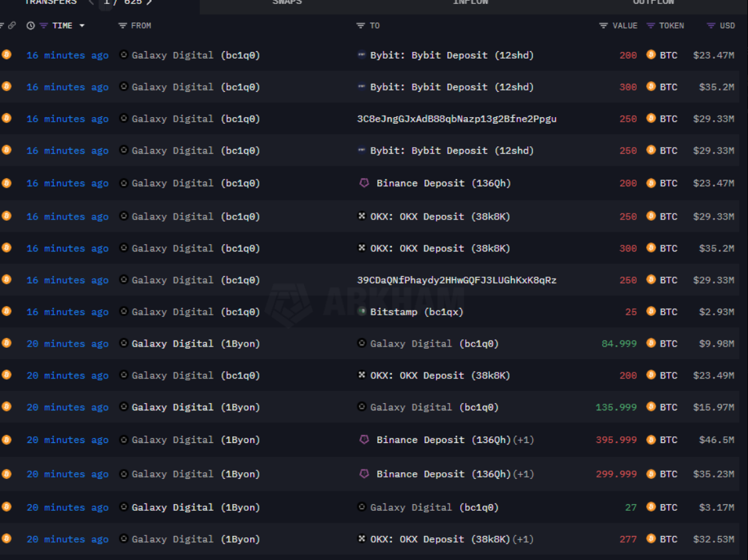Click the BTC token icon in the 25 BTC row

click(x=651, y=311)
